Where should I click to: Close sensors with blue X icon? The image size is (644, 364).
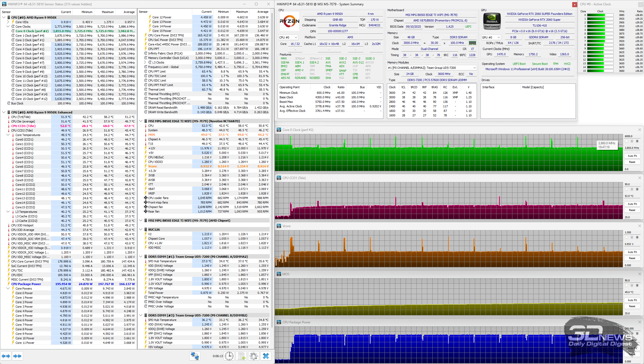coord(266,356)
